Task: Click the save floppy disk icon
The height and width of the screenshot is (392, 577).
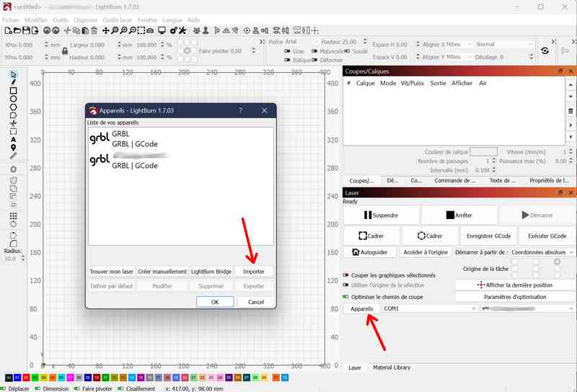Action: [x=26, y=30]
